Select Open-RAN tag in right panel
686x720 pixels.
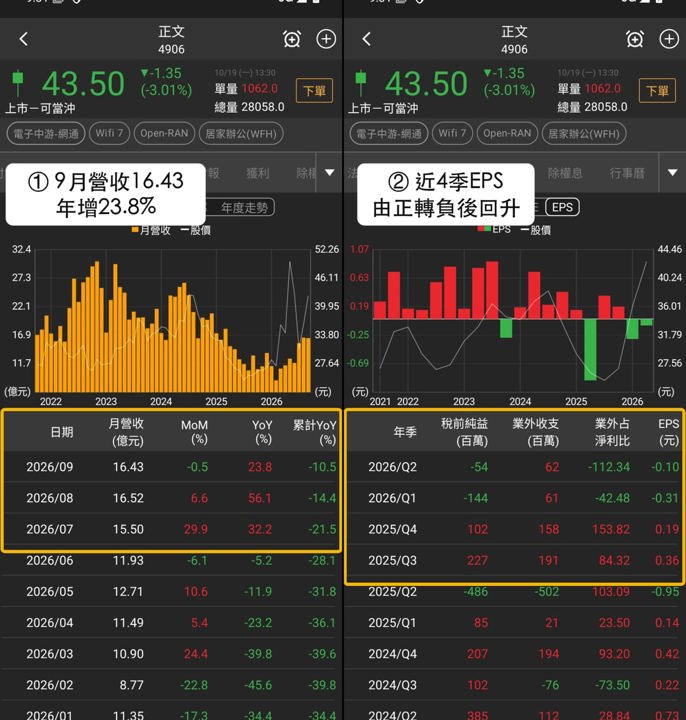[507, 134]
